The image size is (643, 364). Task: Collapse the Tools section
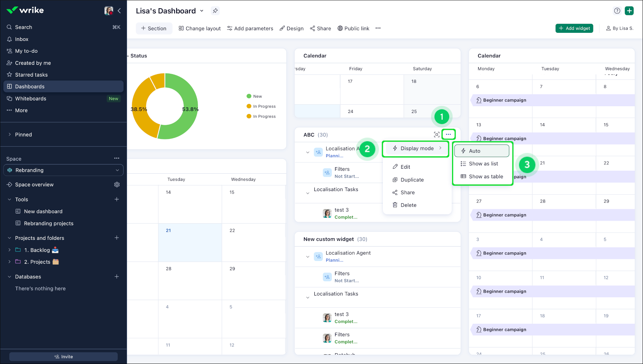tap(10, 200)
